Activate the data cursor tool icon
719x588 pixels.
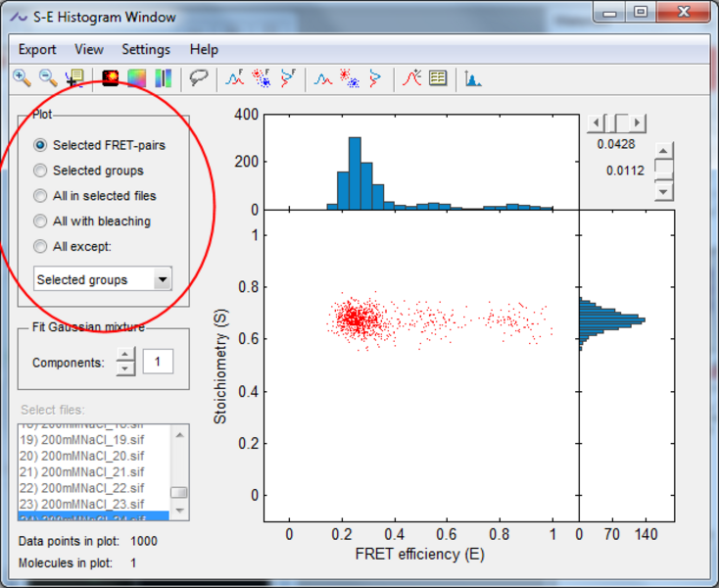coord(74,78)
